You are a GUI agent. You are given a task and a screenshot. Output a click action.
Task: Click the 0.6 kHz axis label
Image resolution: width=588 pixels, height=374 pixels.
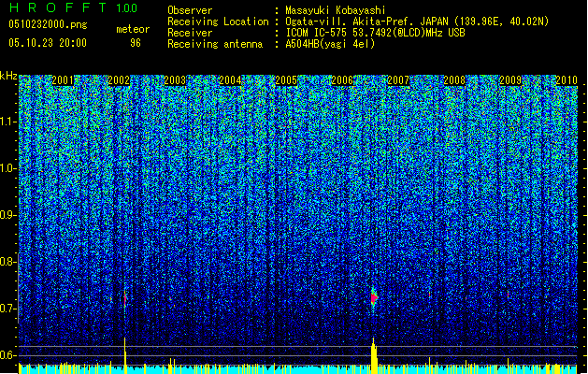(x=8, y=355)
